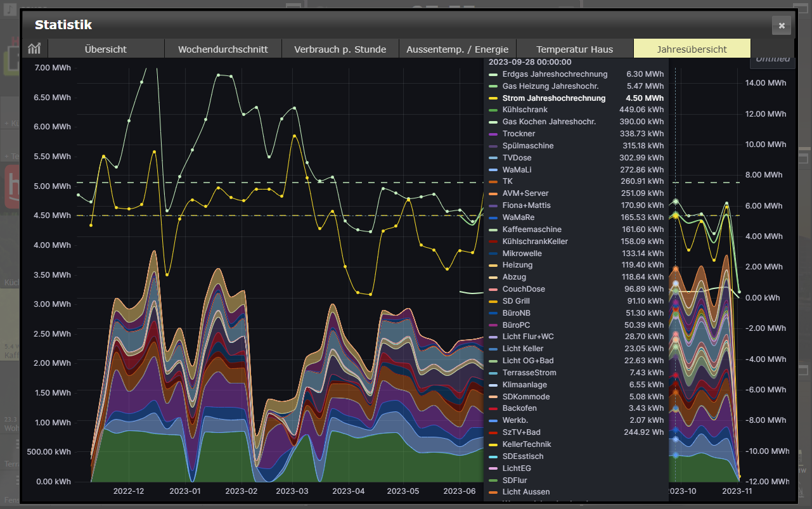This screenshot has width=812, height=509.
Task: Select the Licht Keller row
Action: tap(576, 349)
